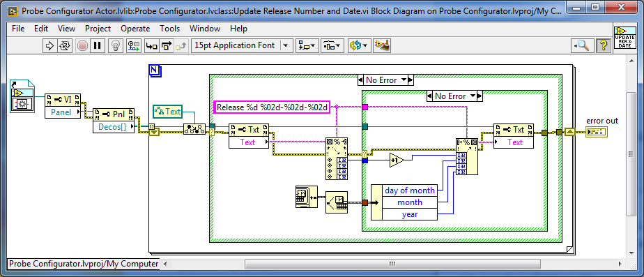Toggle Retain Wire Values button
Image resolution: width=644 pixels, height=277 pixels.
pyautogui.click(x=134, y=45)
